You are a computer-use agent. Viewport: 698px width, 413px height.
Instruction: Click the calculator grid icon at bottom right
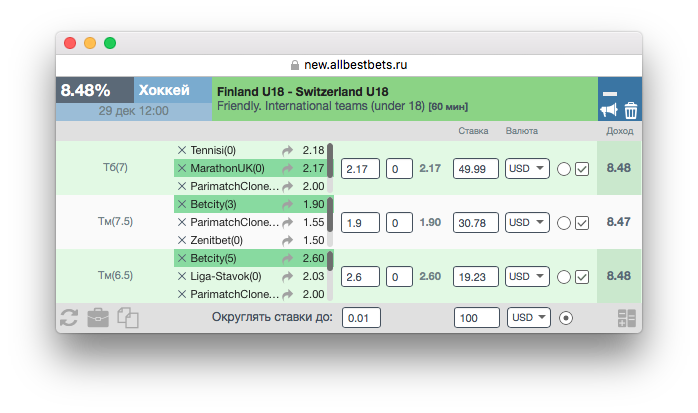pyautogui.click(x=627, y=318)
